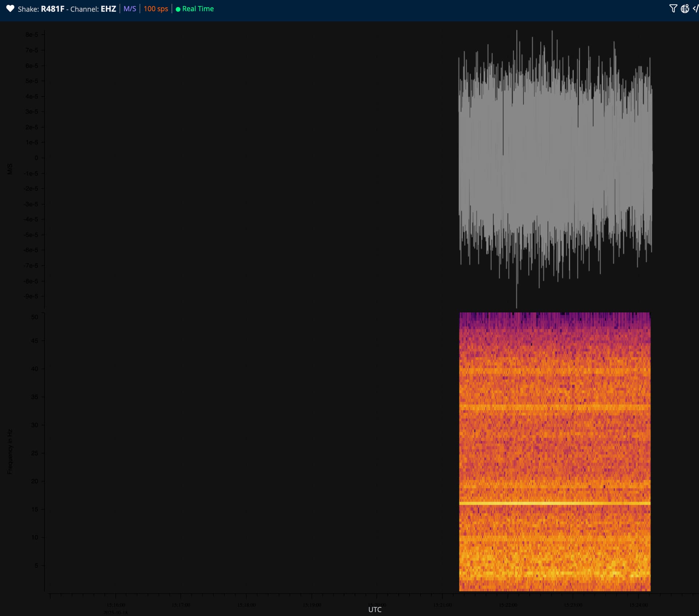Select the EHZ channel name
Viewport: 699px width, 616px height.
pos(108,9)
